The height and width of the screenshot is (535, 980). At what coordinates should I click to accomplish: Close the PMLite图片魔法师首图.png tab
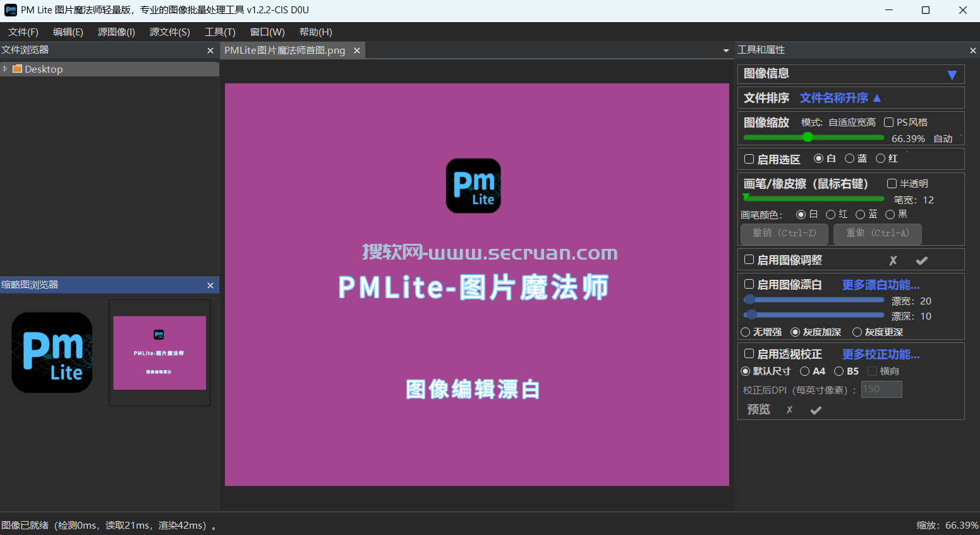point(357,51)
